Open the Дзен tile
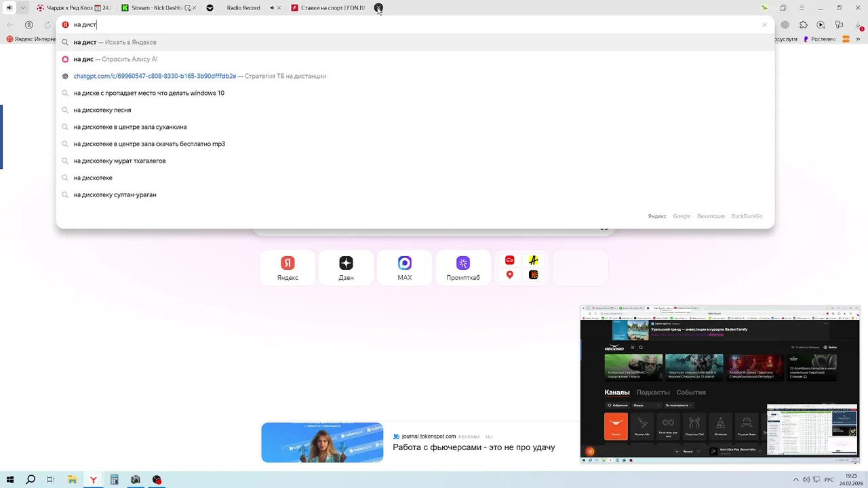868x488 pixels. click(346, 268)
